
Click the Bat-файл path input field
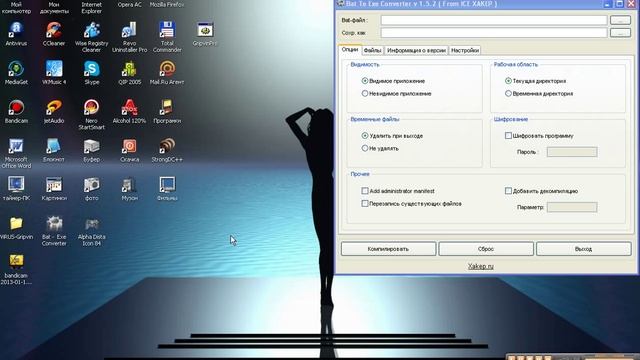(494, 20)
